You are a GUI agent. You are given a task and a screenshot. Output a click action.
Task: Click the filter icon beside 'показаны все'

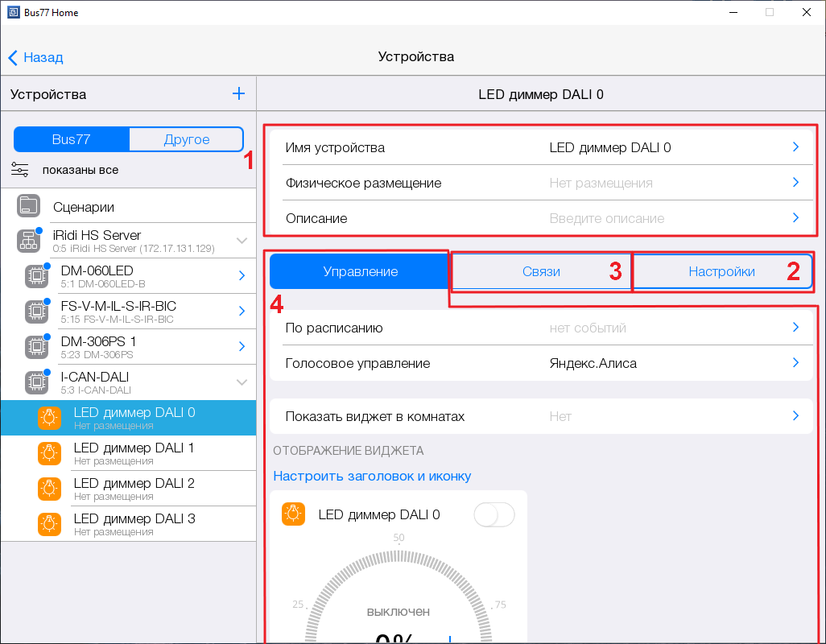pyautogui.click(x=20, y=170)
